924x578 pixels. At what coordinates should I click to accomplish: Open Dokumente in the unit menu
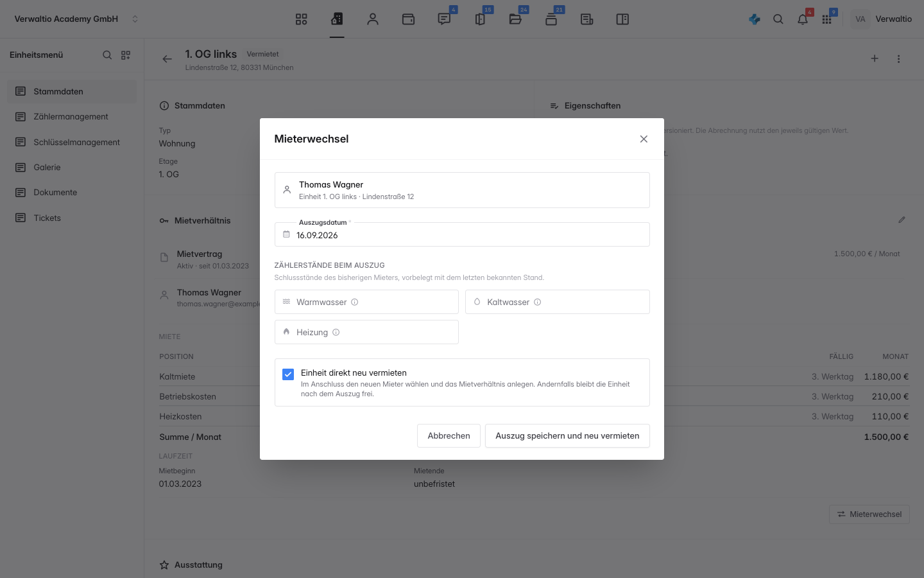[x=72, y=193]
